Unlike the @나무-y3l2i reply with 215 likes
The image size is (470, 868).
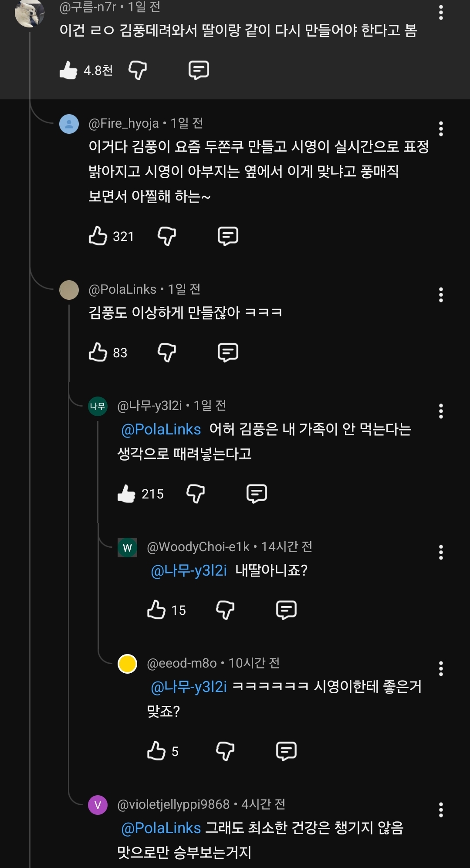click(x=126, y=494)
